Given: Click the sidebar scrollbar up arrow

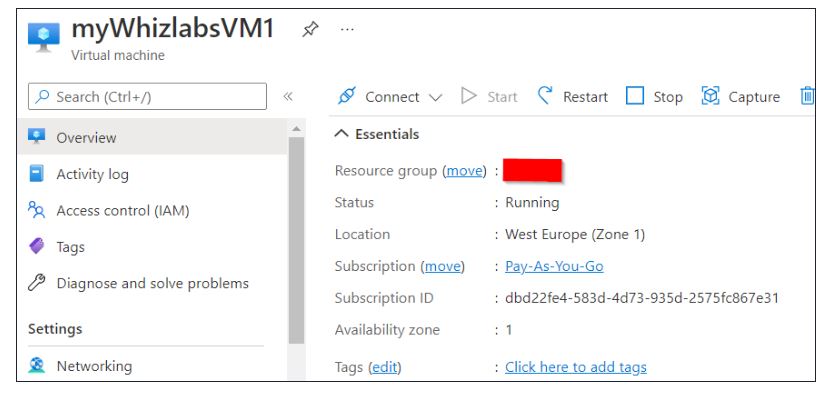Looking at the screenshot, I should (296, 129).
